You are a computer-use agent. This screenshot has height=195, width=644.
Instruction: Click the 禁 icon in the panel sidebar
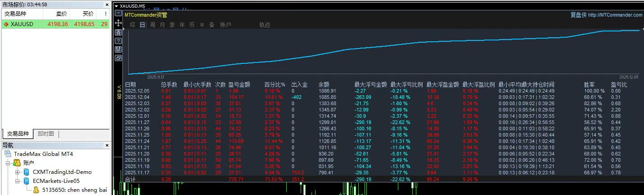point(118,49)
